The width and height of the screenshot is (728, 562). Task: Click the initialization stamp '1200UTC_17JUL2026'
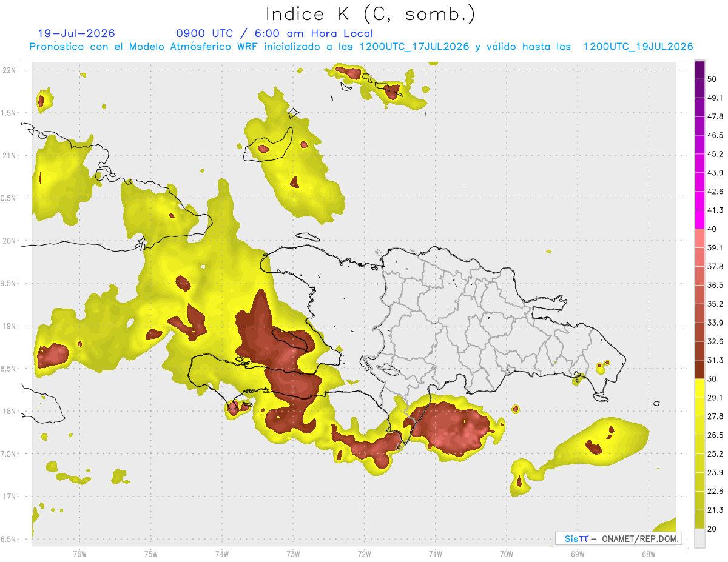click(414, 47)
